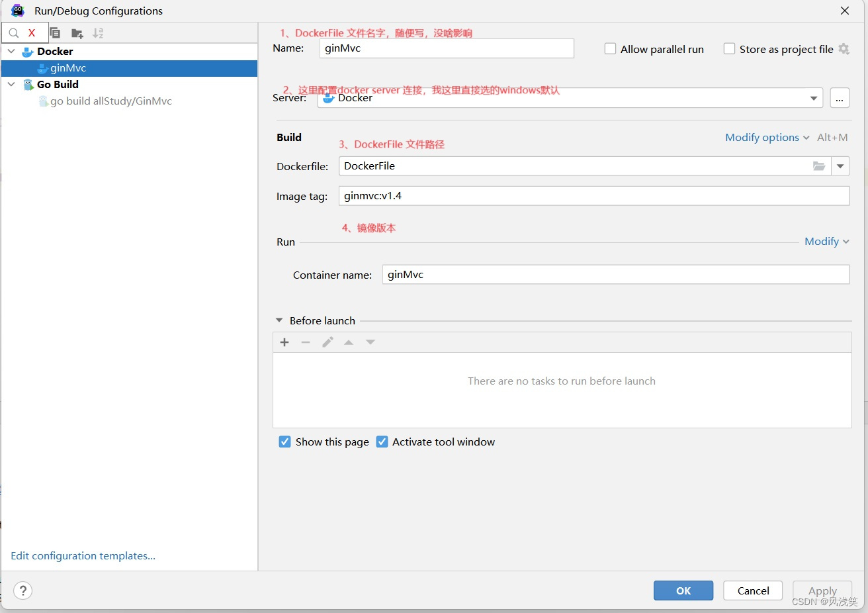Open the Server dropdown
This screenshot has height=613, width=868.
coord(813,98)
